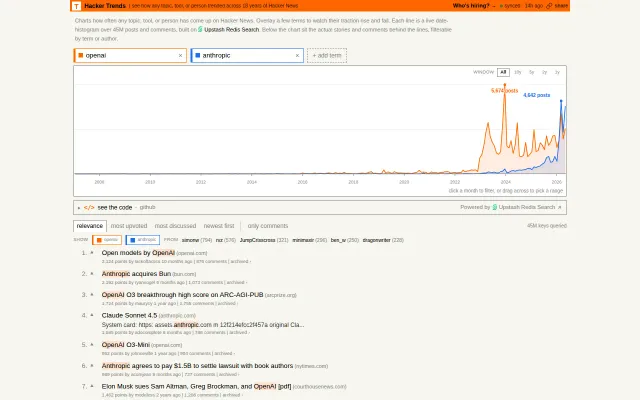The height and width of the screenshot is (400, 640).
Task: Filter by author dragonwriter
Action: (383, 240)
